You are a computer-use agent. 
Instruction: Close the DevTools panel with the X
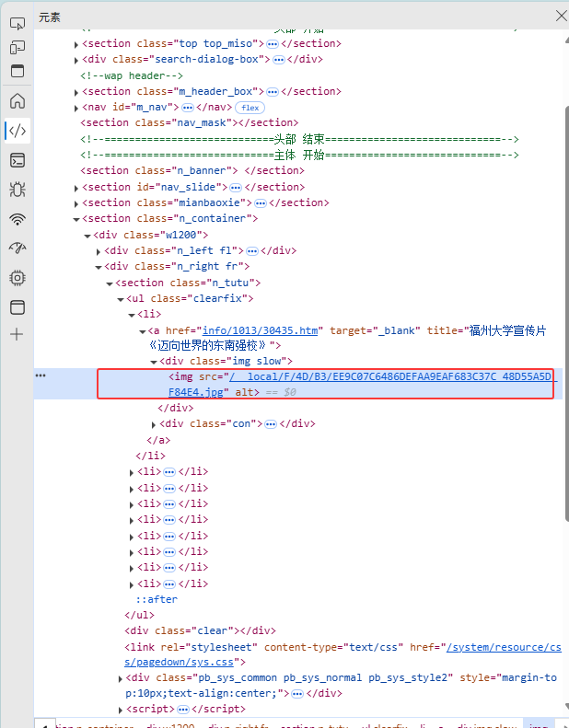pos(561,16)
